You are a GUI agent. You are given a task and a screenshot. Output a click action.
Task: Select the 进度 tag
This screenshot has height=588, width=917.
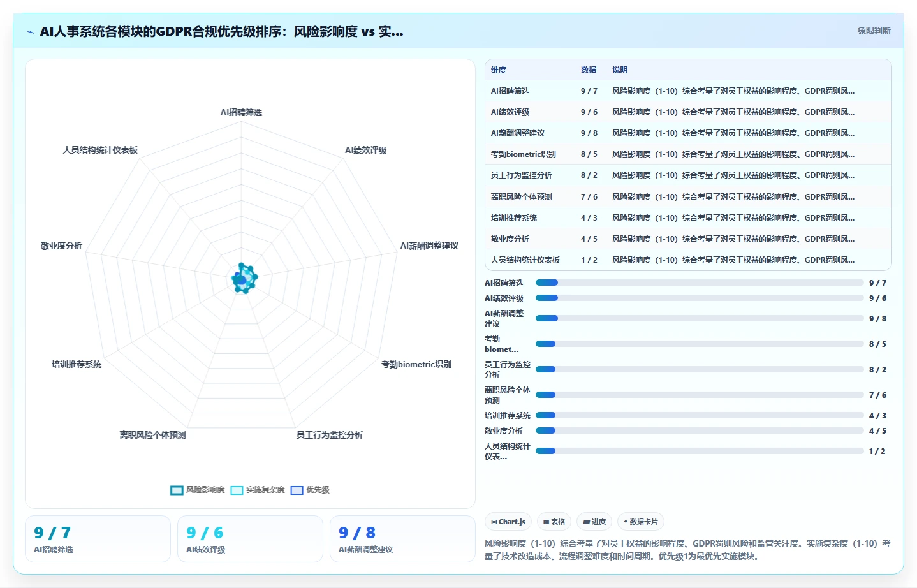point(594,522)
